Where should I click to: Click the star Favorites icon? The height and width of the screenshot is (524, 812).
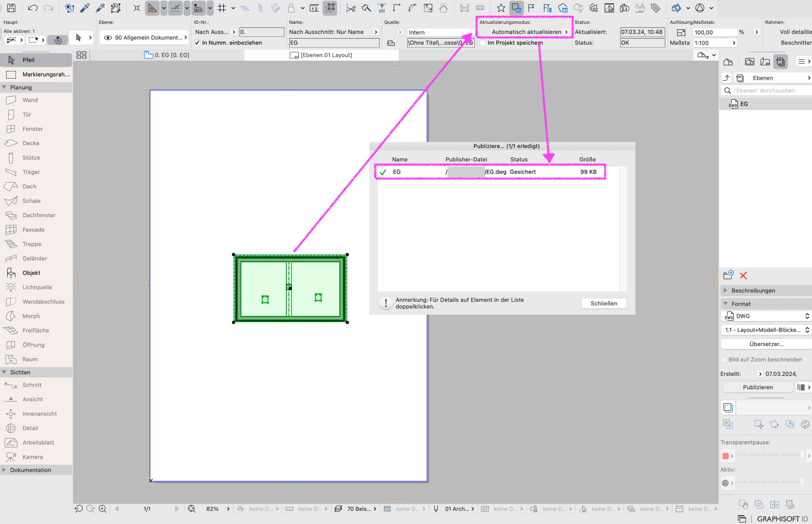coord(501,8)
